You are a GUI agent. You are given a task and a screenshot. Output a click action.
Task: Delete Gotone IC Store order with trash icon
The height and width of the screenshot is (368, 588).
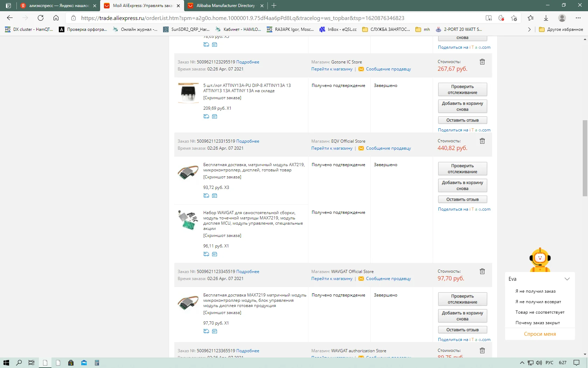click(482, 62)
